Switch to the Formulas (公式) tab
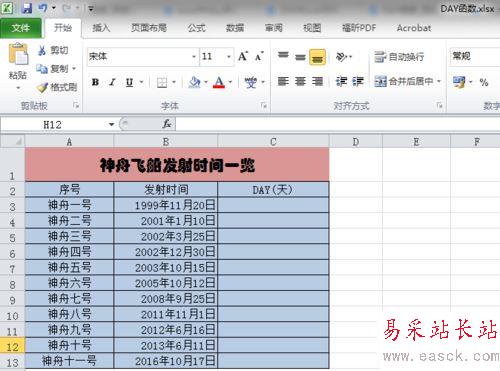The width and height of the screenshot is (500, 371). 197,28
